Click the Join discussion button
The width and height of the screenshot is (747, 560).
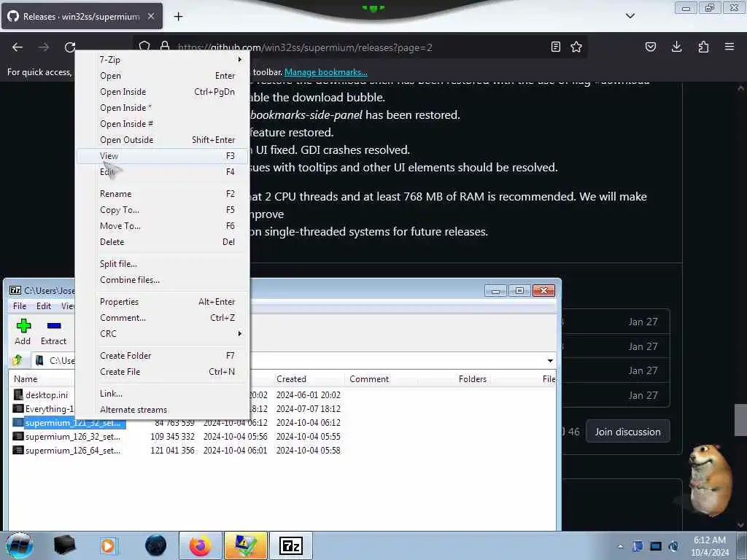(x=627, y=432)
